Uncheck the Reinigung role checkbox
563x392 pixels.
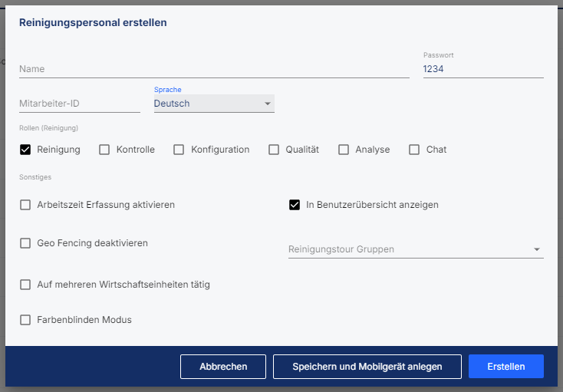click(25, 150)
